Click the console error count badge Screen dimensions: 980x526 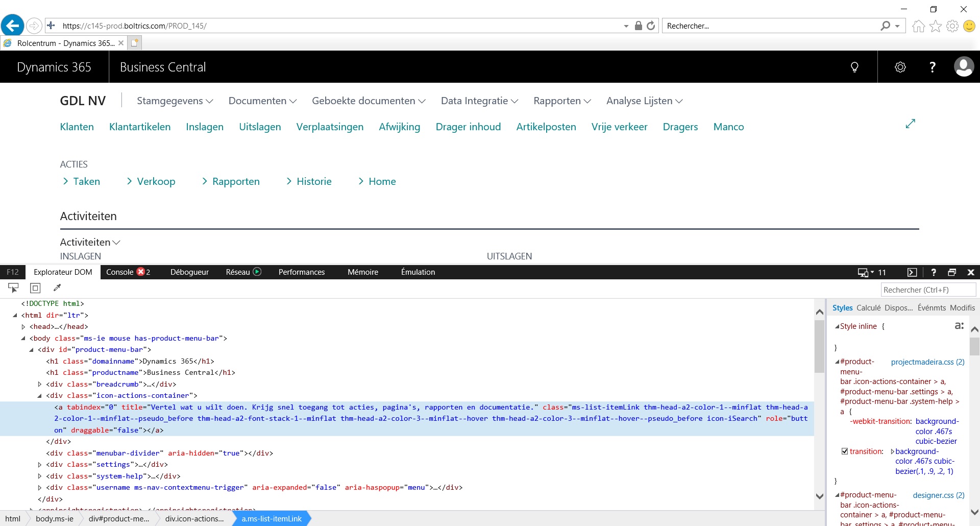coord(143,272)
